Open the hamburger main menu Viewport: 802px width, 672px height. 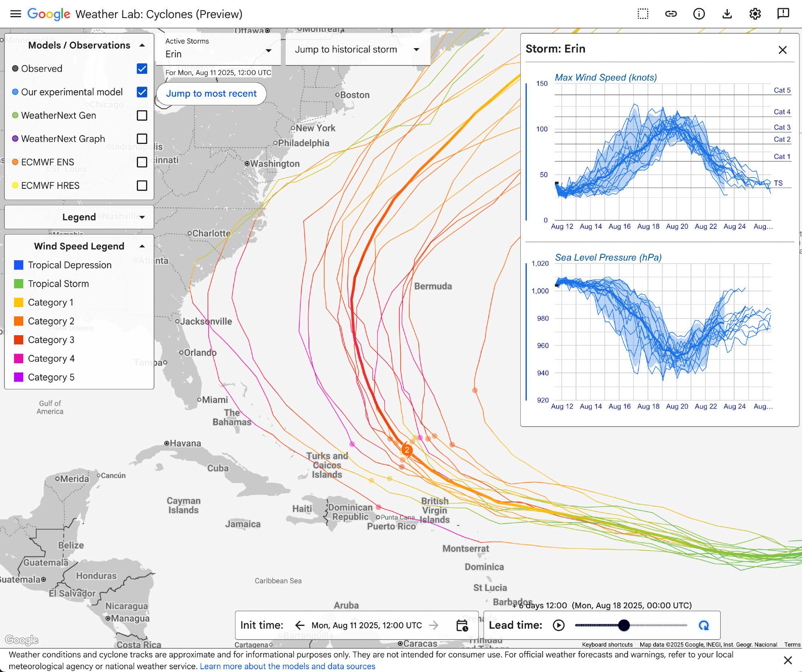15,14
